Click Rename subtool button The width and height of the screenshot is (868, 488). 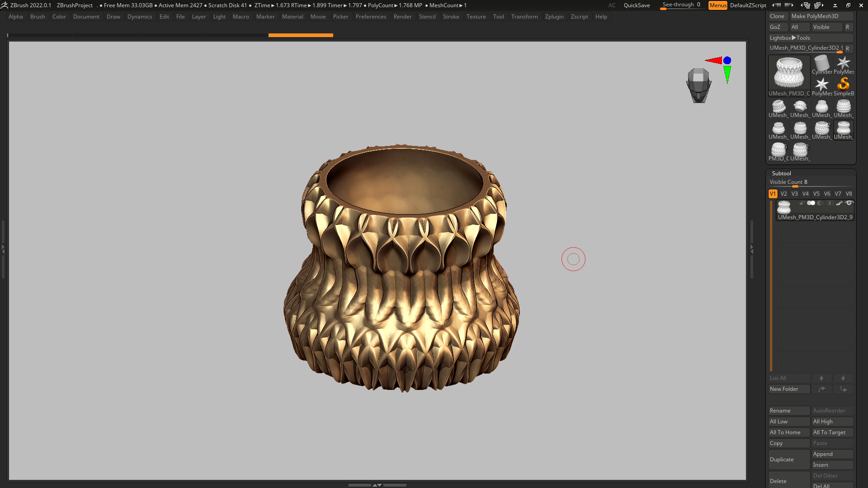tap(789, 411)
